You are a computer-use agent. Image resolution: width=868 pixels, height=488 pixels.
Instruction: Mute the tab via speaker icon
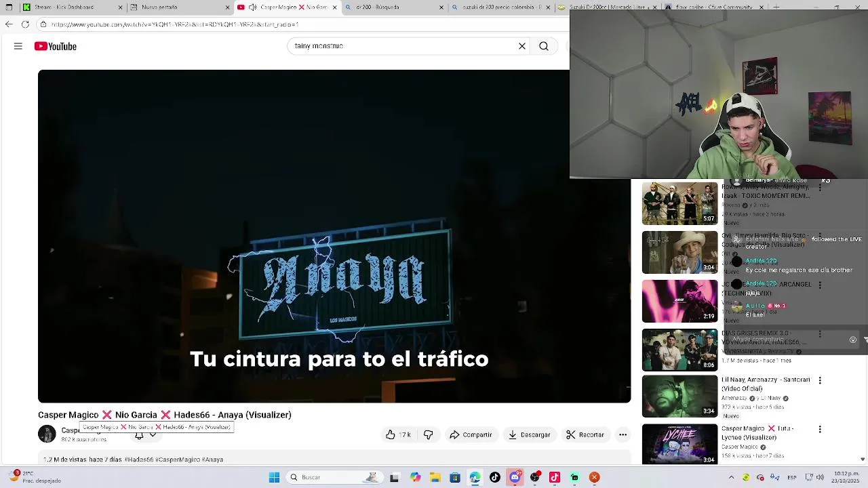coord(252,7)
